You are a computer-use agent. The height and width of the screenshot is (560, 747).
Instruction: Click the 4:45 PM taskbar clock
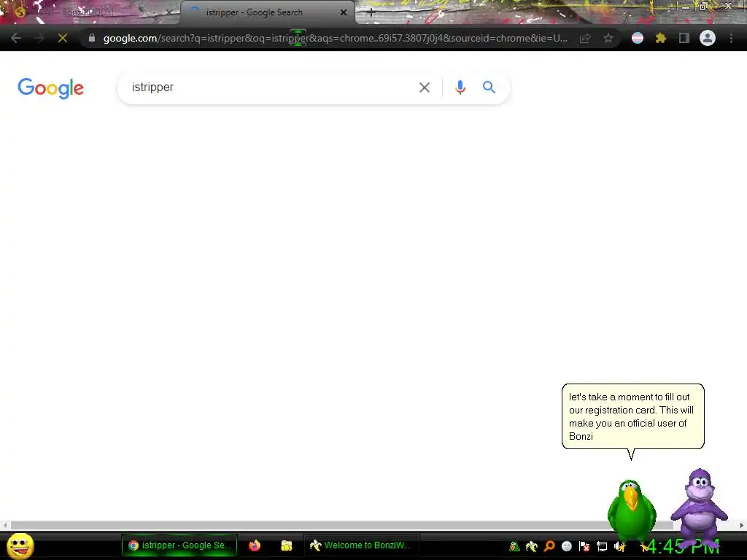(682, 547)
